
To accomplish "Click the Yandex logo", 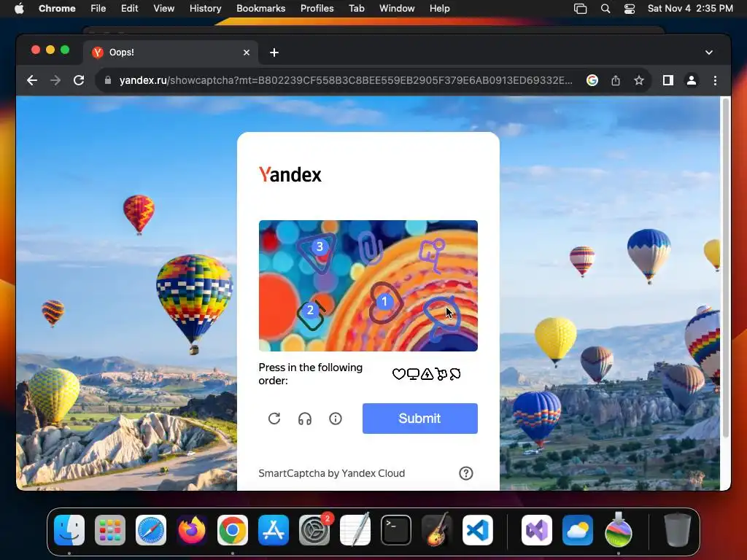I will click(290, 175).
